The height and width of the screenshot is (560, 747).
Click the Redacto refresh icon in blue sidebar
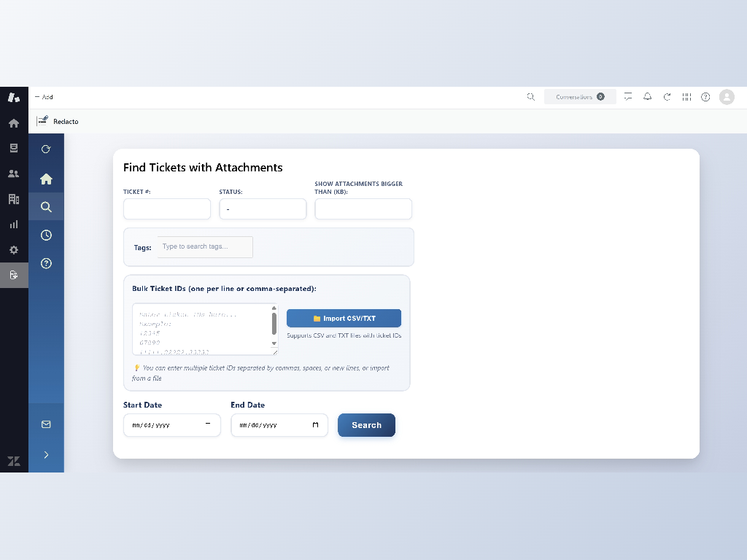tap(46, 149)
